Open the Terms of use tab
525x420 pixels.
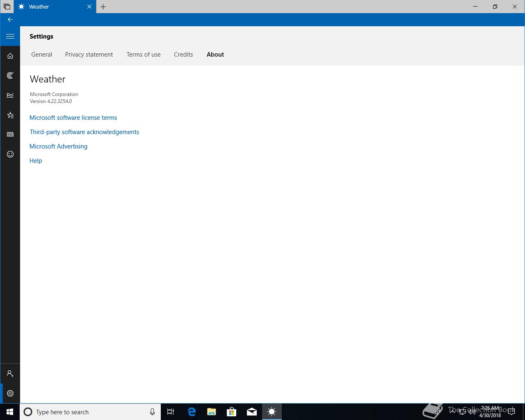coord(144,55)
